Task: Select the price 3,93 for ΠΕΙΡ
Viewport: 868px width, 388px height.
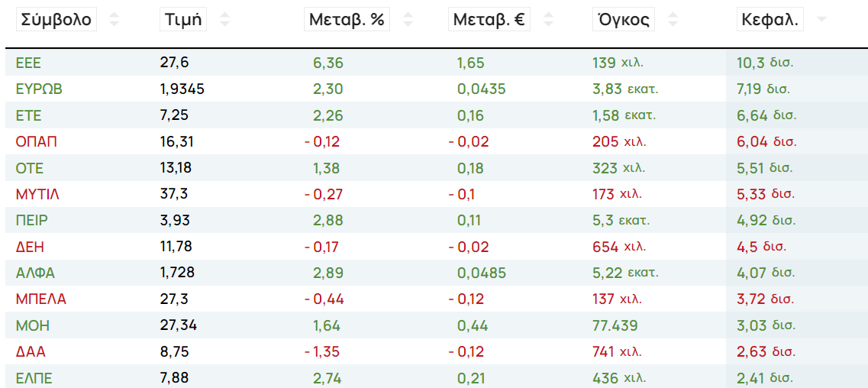Action: coord(175,220)
